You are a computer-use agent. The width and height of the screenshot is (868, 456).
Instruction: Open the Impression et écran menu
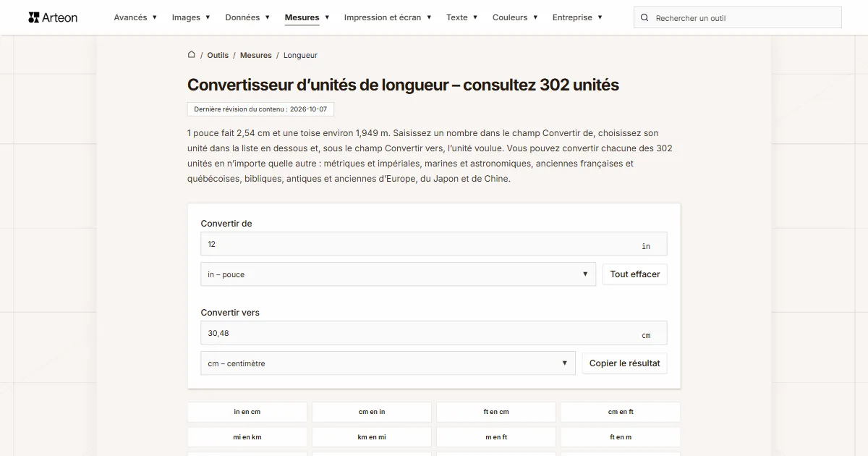[x=388, y=17]
